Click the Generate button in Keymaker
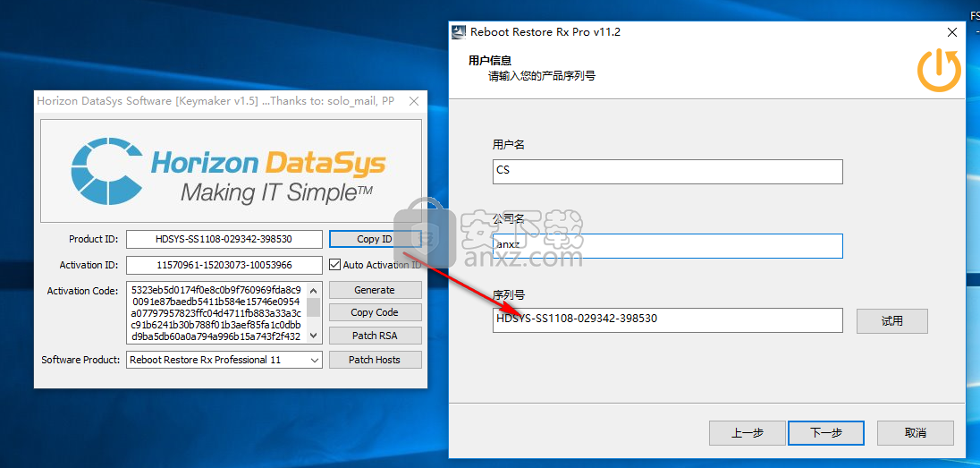 click(x=375, y=290)
